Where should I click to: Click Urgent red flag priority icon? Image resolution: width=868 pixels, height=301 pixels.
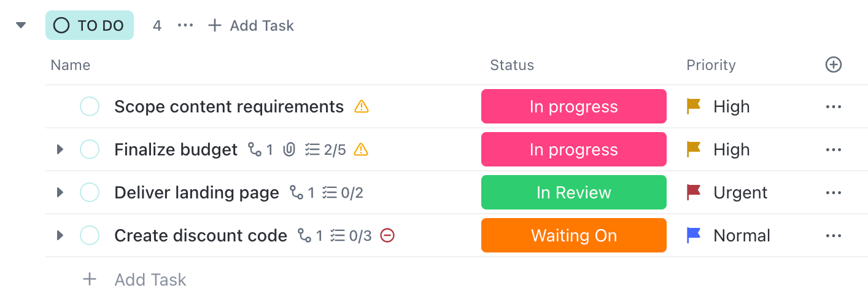pyautogui.click(x=694, y=193)
